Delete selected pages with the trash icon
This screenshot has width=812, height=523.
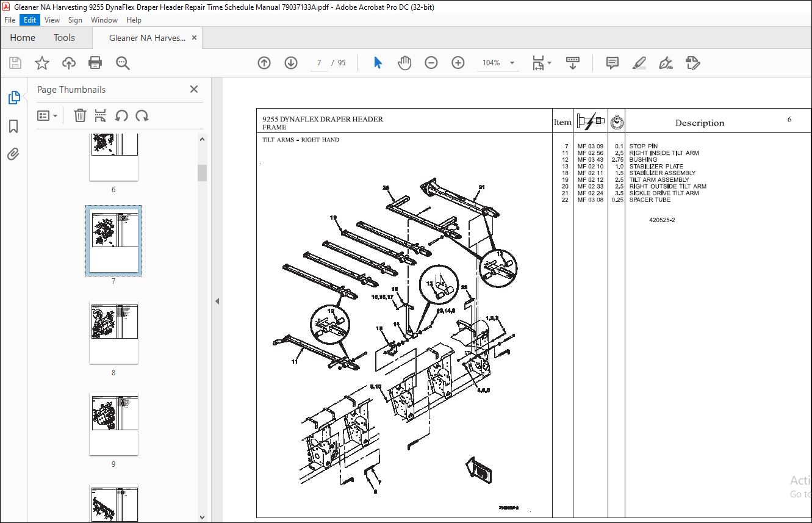(x=80, y=115)
